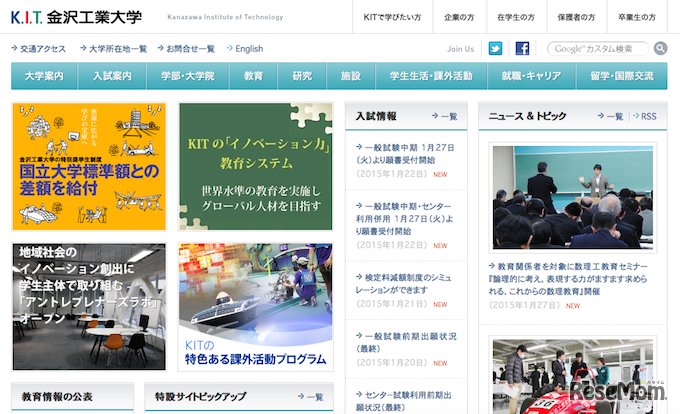
Task: Select the KITで学びたい方 tab
Action: click(x=392, y=17)
